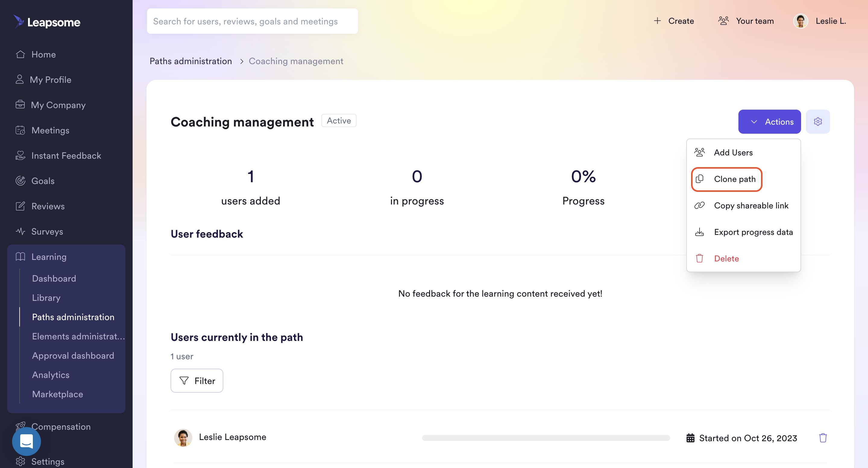
Task: Open Learning Analytics
Action: pyautogui.click(x=51, y=374)
